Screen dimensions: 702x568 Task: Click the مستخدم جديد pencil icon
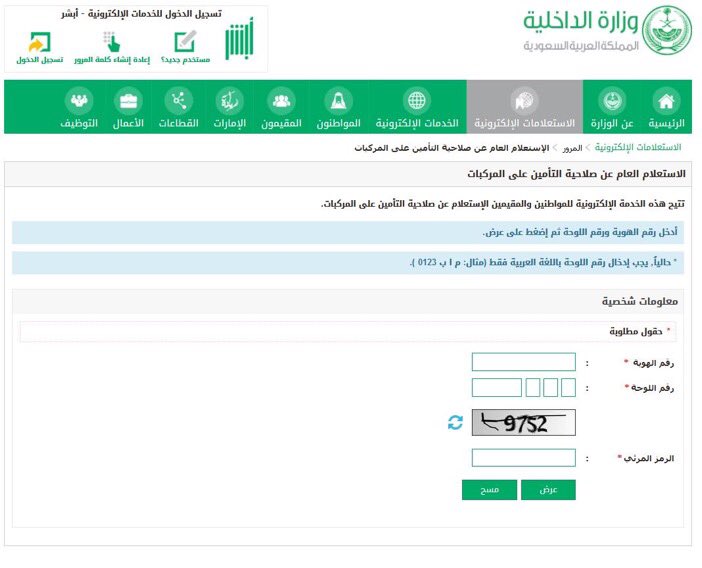pos(185,42)
